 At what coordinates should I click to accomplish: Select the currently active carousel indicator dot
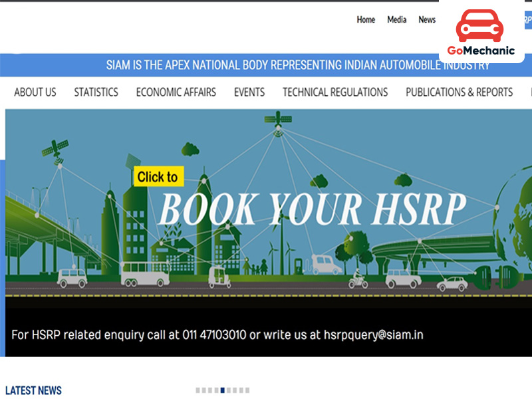tap(222, 390)
